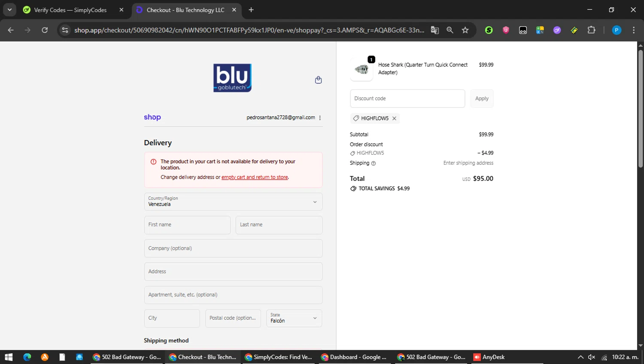Launch Microsoft Edge from the taskbar
The width and height of the screenshot is (644, 364).
pyautogui.click(x=27, y=357)
